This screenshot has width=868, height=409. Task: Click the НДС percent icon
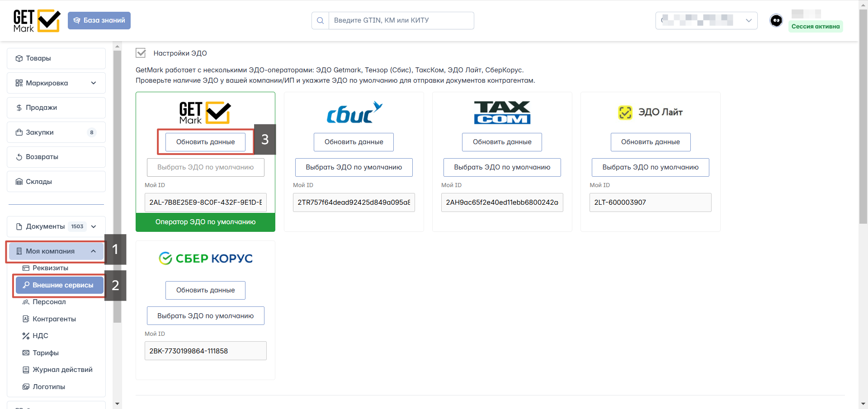point(26,336)
